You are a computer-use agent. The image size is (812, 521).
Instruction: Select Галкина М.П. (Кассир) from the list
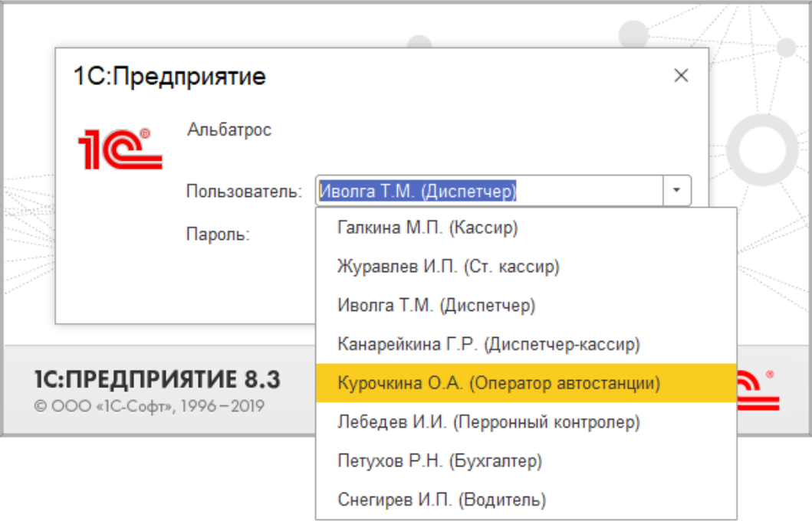(526, 228)
